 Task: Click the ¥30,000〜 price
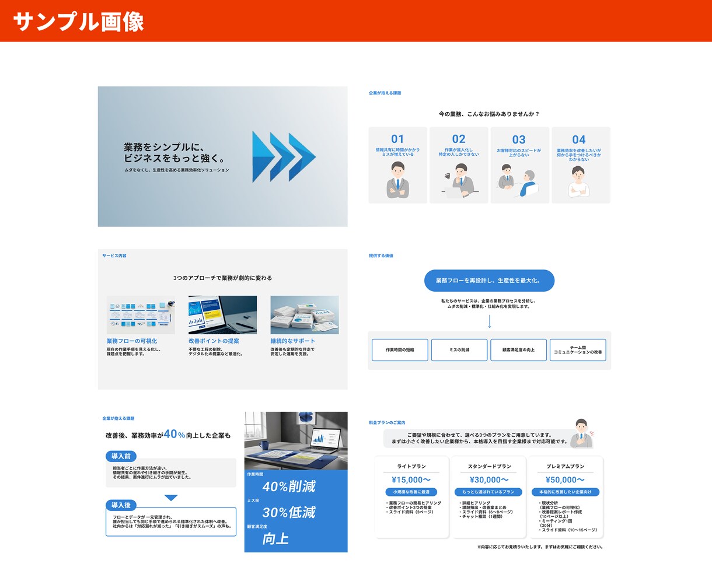(x=489, y=480)
